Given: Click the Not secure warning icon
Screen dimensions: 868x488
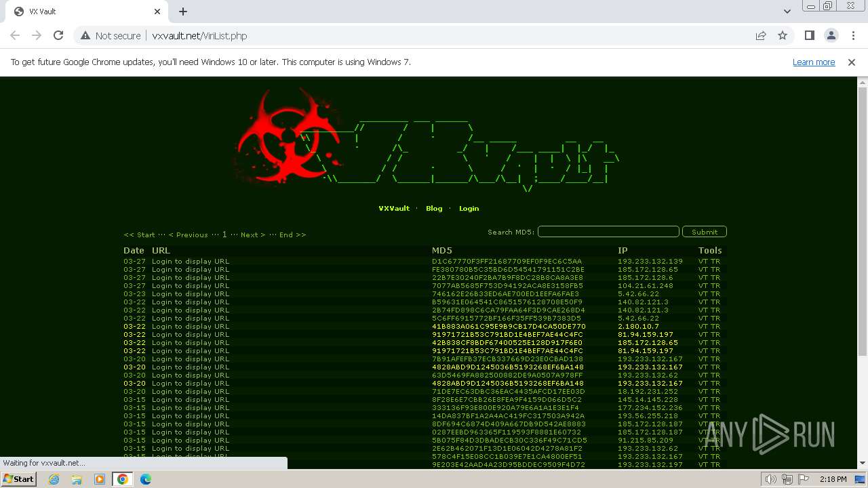Looking at the screenshot, I should tap(85, 36).
